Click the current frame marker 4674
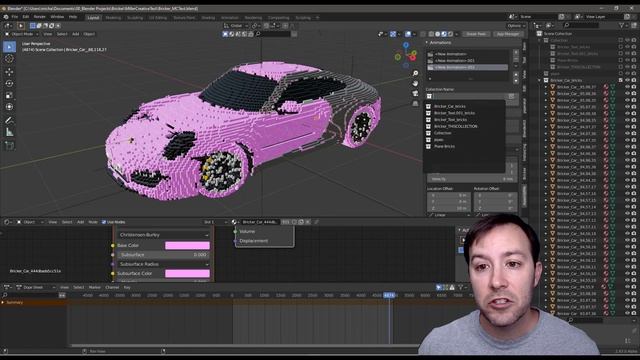640x360 pixels. coord(389,295)
